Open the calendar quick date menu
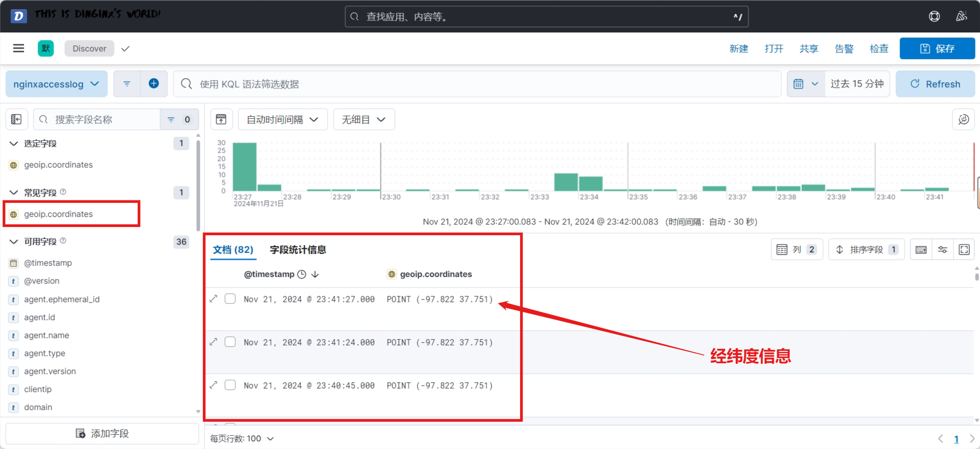 806,84
